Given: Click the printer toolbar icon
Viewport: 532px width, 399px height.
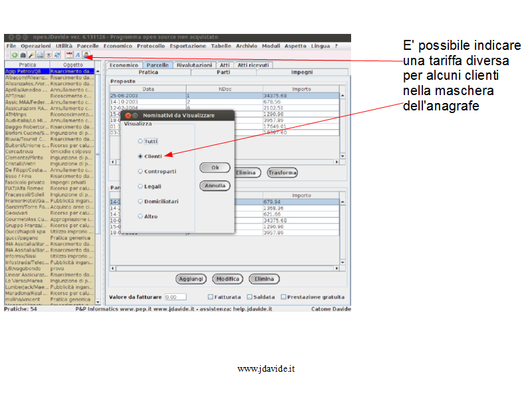Looking at the screenshot, I should (40, 55).
